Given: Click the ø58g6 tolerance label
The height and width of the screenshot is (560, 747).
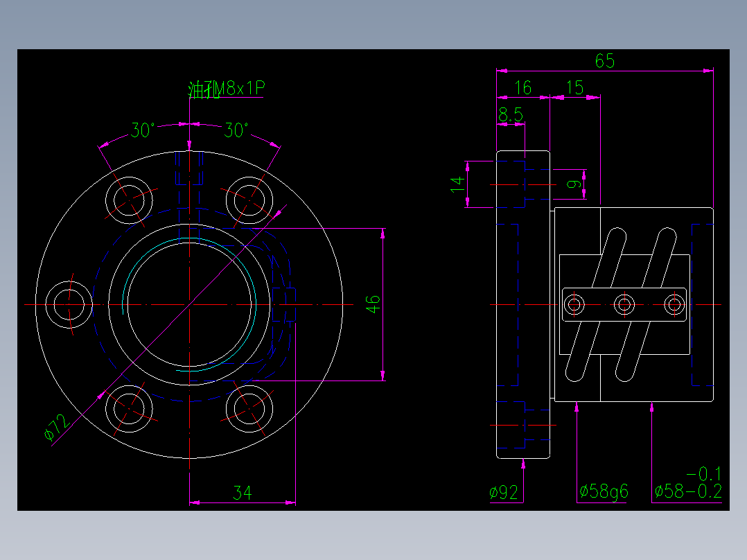Looking at the screenshot, I should 604,491.
